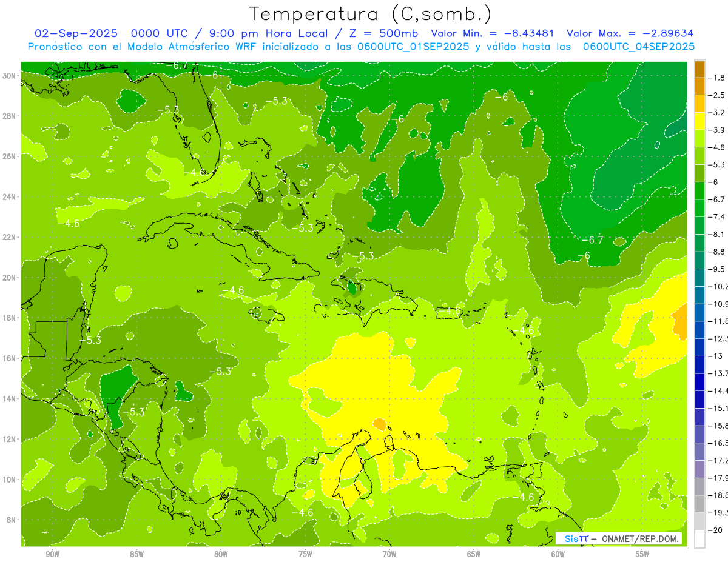Click the "-15.1" color scale label
Viewport: 728px width, 562px height.
coord(718,408)
